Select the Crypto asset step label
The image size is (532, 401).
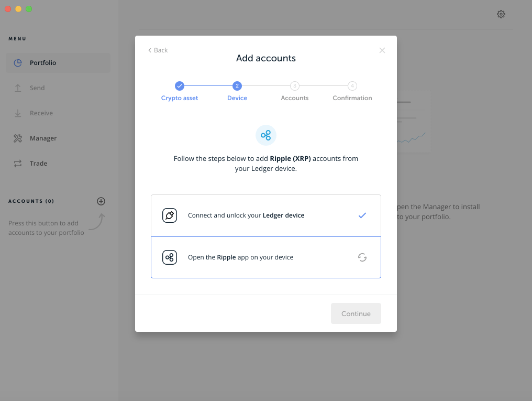pyautogui.click(x=180, y=98)
